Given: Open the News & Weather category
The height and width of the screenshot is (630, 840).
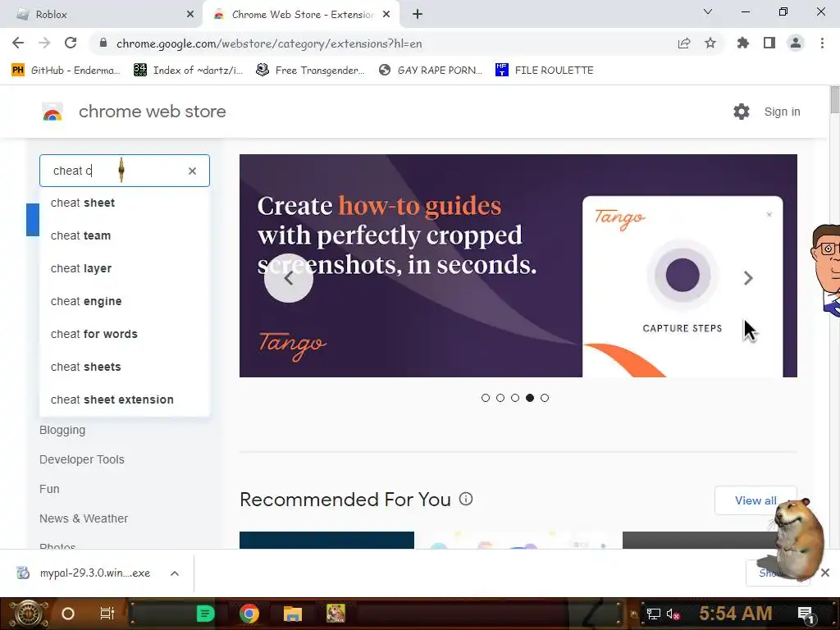Looking at the screenshot, I should tap(84, 518).
